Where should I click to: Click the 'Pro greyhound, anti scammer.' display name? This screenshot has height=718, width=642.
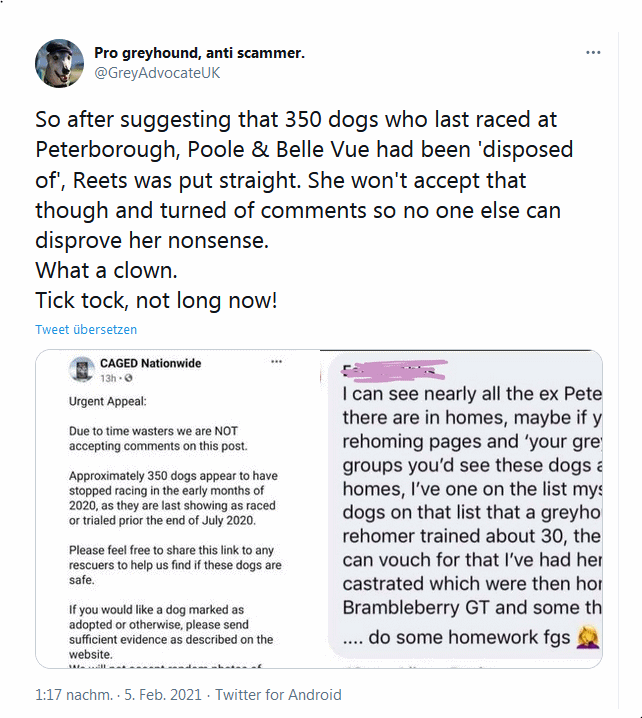pos(199,52)
